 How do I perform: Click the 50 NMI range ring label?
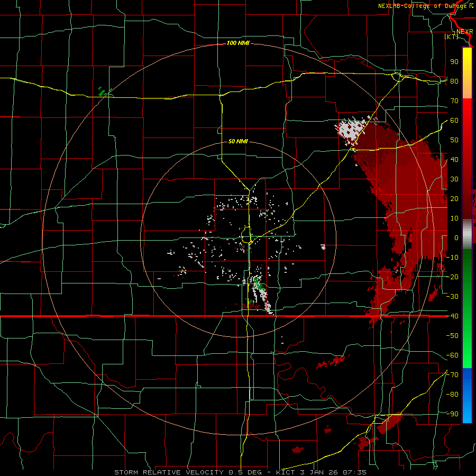click(x=238, y=141)
